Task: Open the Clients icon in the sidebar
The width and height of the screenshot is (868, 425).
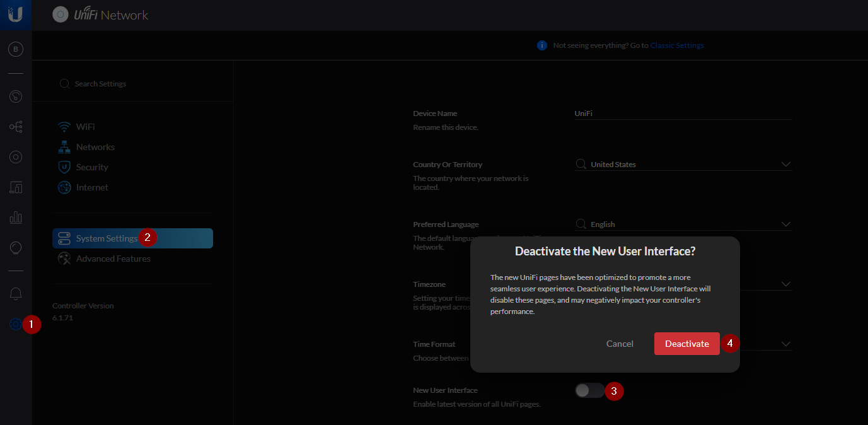Action: 16,187
